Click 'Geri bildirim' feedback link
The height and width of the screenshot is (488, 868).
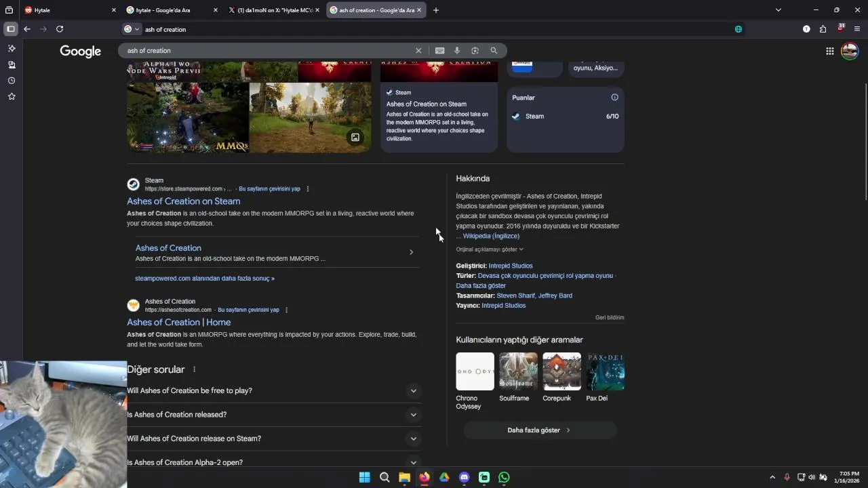pos(610,317)
